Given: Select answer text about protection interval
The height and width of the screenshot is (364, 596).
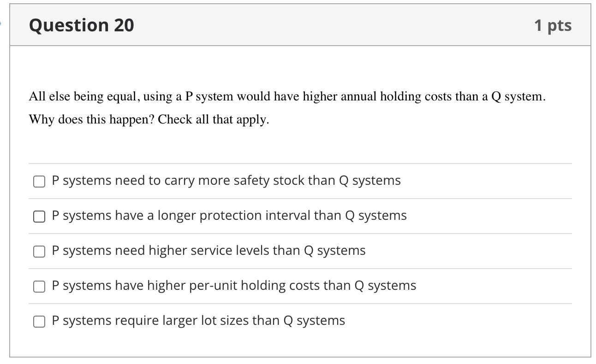Looking at the screenshot, I should tap(229, 216).
